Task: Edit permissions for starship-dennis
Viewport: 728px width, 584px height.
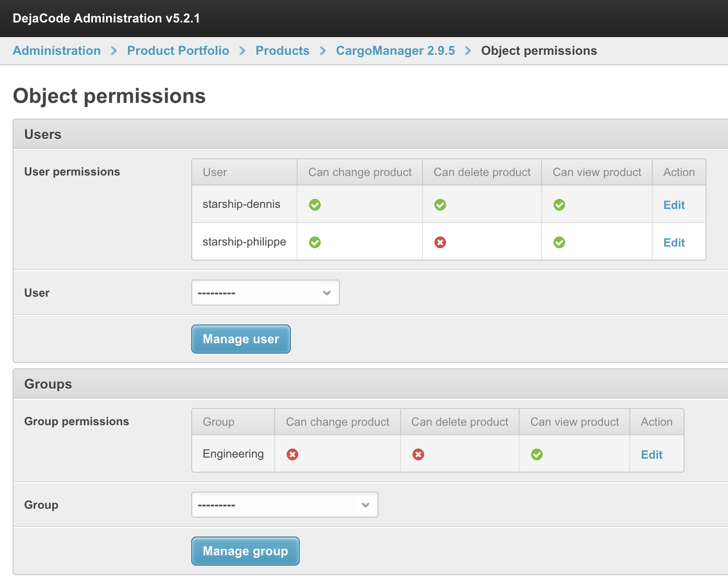Action: point(674,205)
